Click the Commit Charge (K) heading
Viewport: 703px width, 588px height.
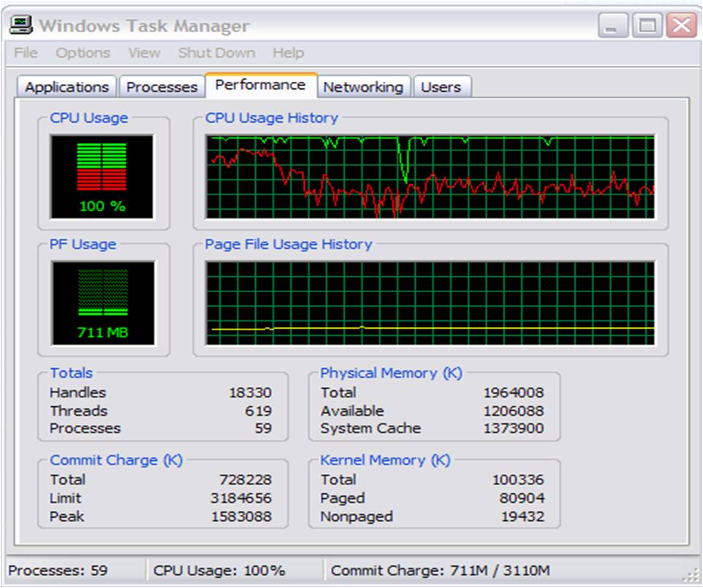(117, 460)
